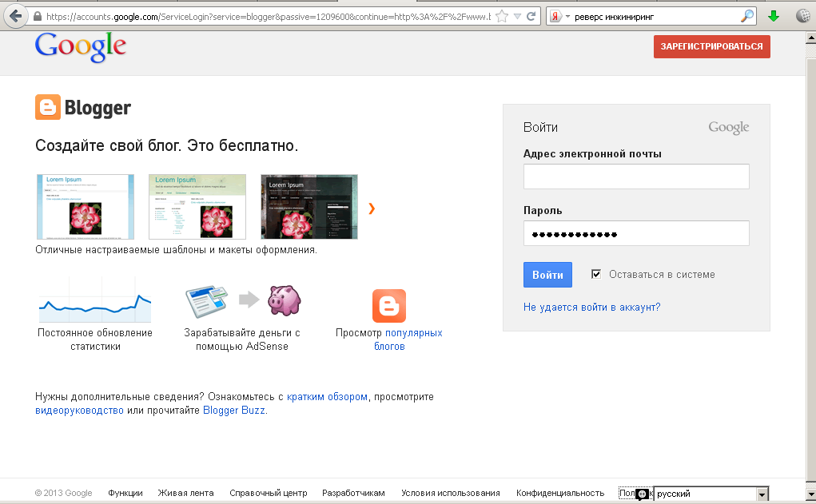This screenshot has height=504, width=816.
Task: Open the русский language dropdown
Action: click(x=711, y=494)
